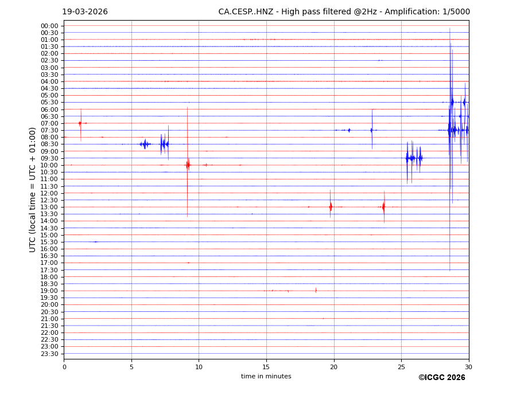Click the 15 tick on the x-axis
This screenshot has width=532, height=399.
tap(266, 367)
